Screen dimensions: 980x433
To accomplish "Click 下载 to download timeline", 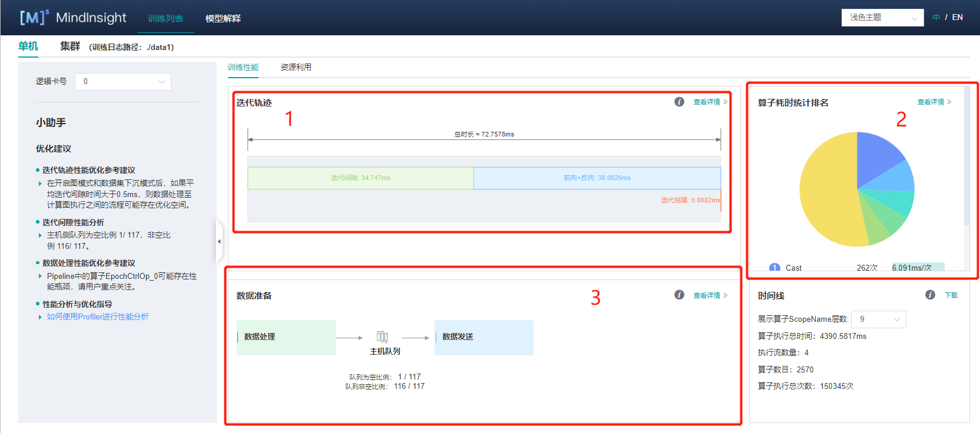I will [951, 295].
